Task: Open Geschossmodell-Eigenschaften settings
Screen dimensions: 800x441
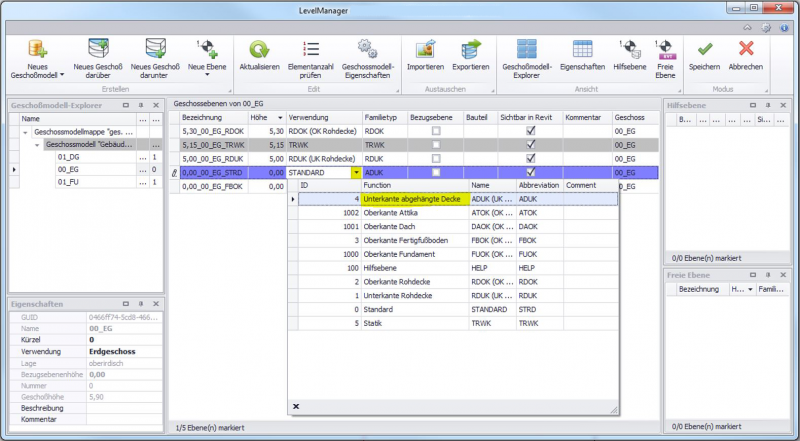Action: (367, 48)
